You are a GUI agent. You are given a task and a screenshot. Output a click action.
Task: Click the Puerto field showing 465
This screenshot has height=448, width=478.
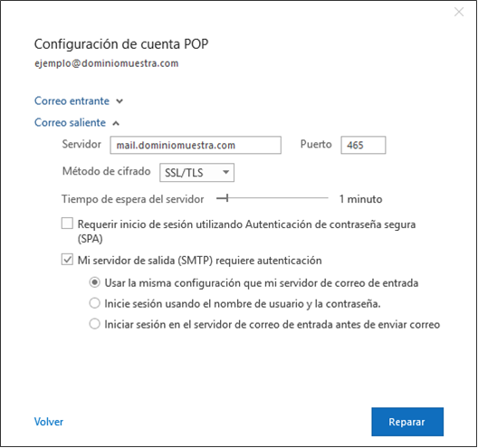pyautogui.click(x=363, y=145)
